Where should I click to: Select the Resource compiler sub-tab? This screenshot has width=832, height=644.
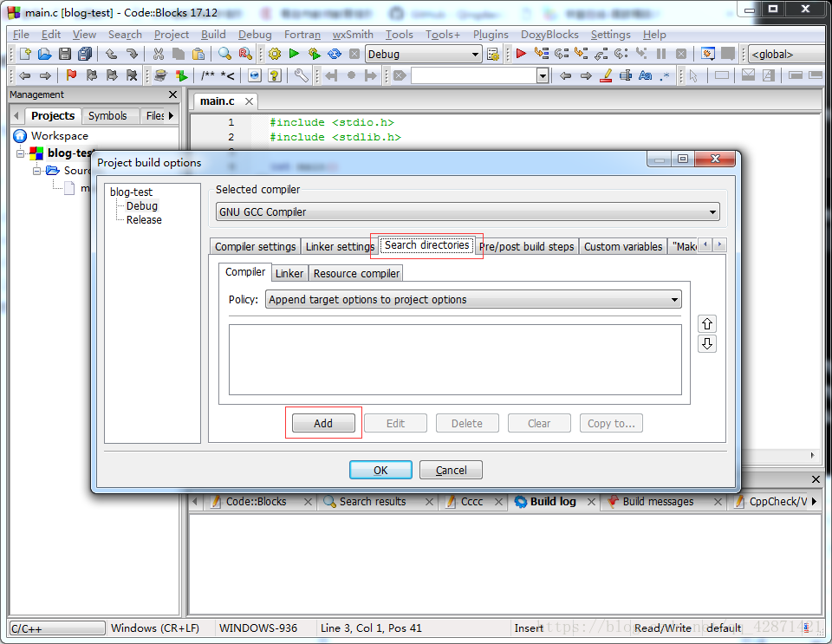(x=356, y=274)
